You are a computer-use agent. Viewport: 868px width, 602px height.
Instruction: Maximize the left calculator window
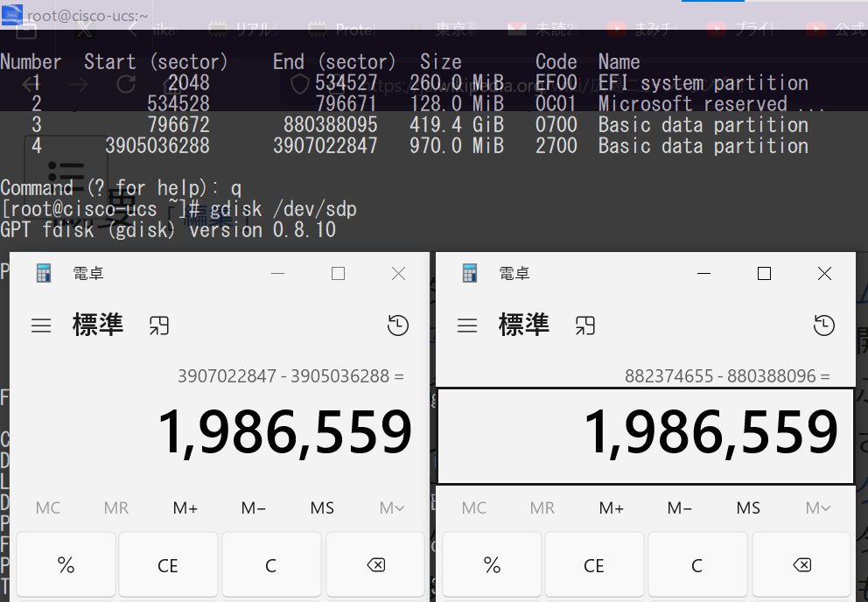[338, 273]
